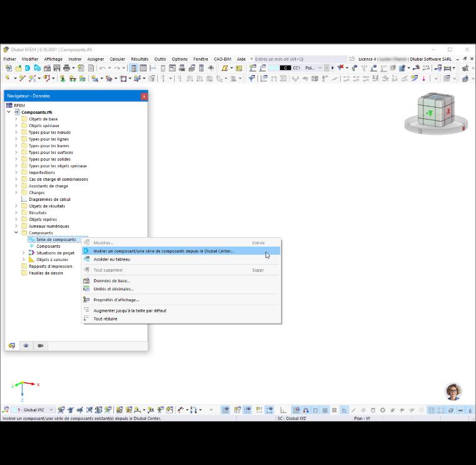Viewport: 476px width, 465px height.
Task: Close the Navigateur - Données panel
Action: 144,96
